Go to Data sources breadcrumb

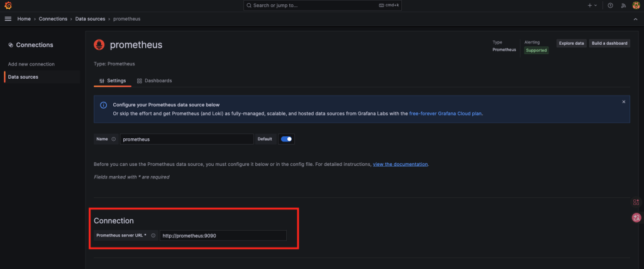coord(90,19)
